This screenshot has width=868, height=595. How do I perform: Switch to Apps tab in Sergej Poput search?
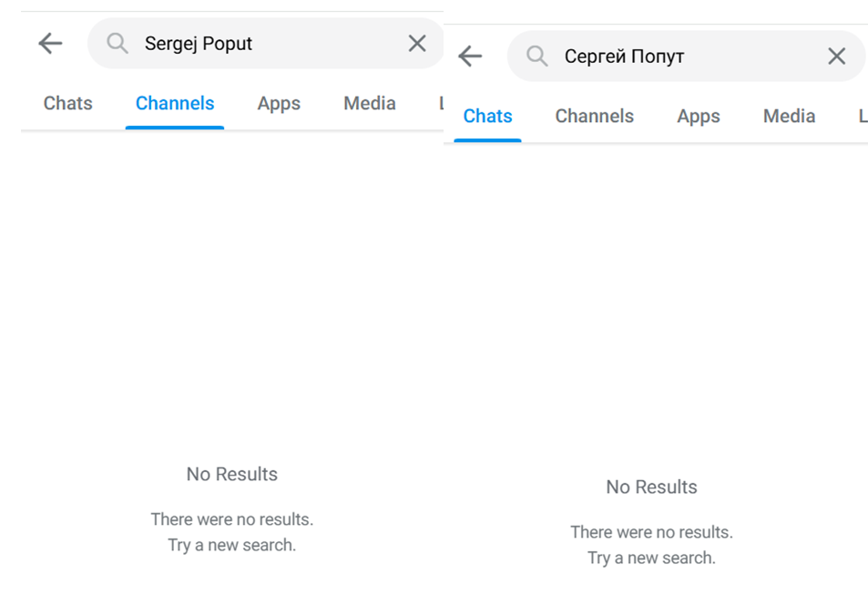pos(279,104)
